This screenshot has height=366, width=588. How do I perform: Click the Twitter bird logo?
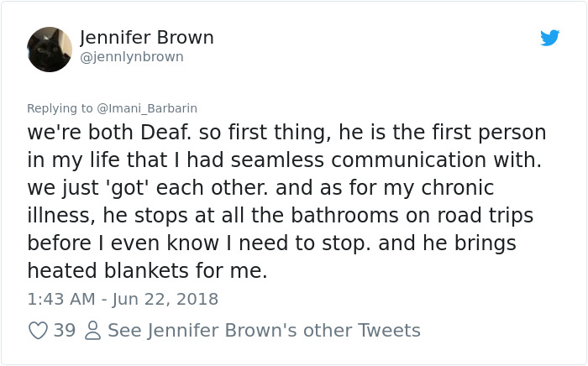550,38
